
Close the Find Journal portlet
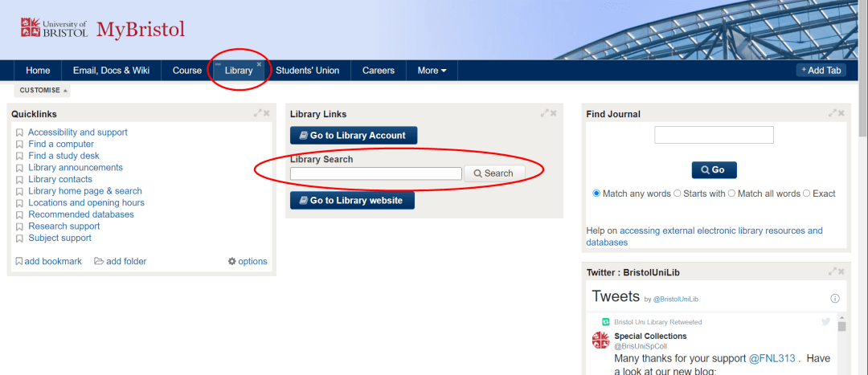pos(841,113)
